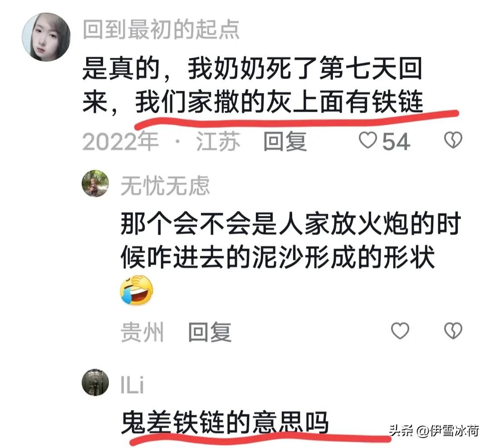Select the comment text about 铁链 on ash
The height and width of the screenshot is (448, 490).
point(253,85)
